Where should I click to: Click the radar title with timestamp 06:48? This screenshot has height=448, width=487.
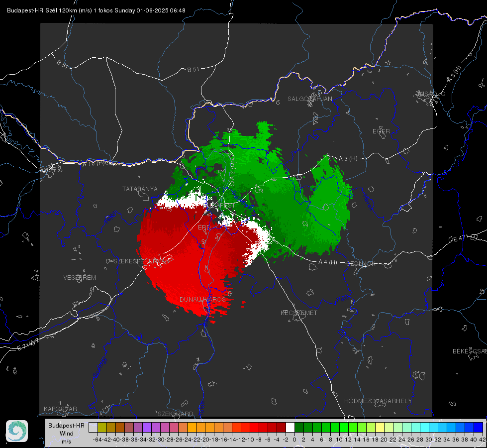pos(96,10)
